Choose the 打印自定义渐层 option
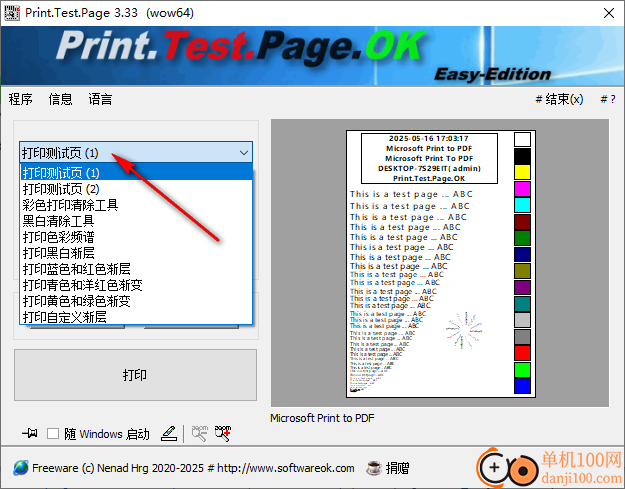The image size is (625, 489). (x=136, y=317)
